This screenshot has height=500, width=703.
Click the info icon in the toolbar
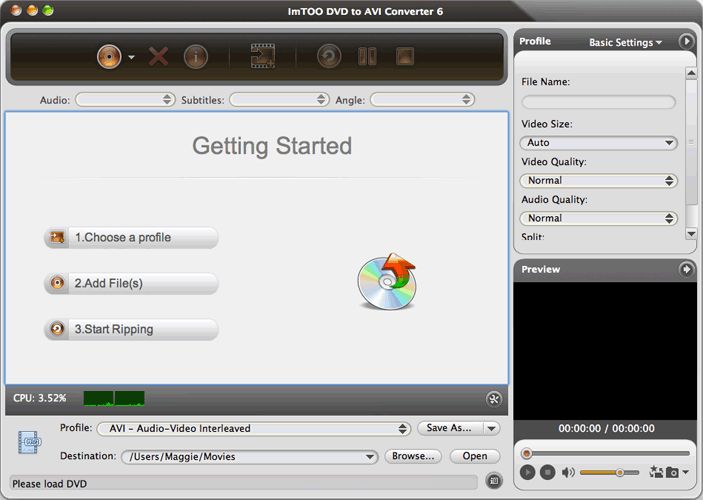click(x=196, y=57)
